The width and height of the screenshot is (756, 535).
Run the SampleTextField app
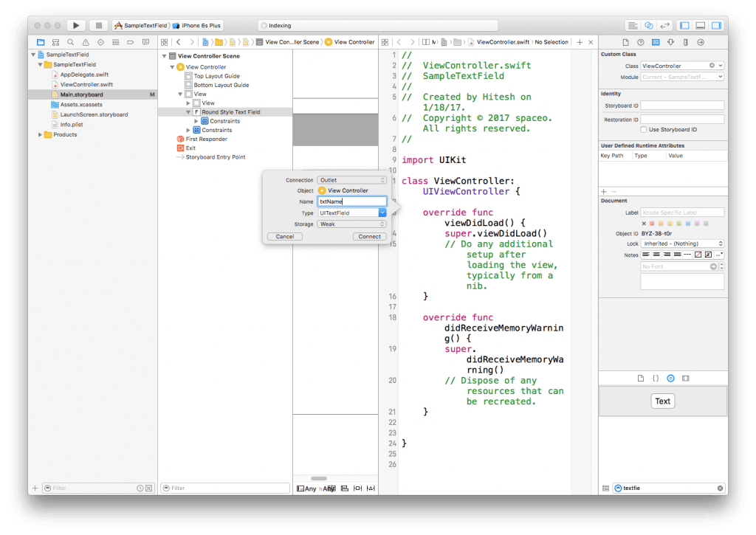(76, 24)
